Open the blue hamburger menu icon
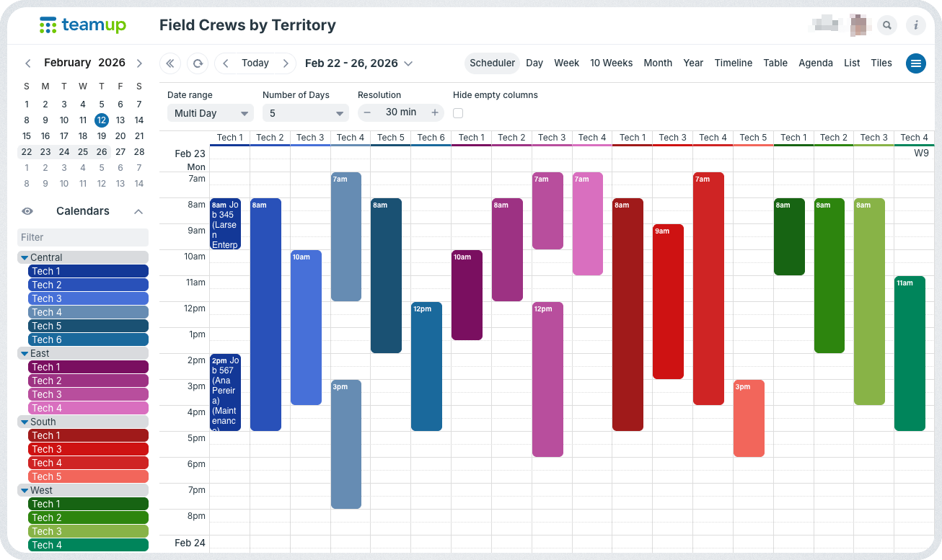The width and height of the screenshot is (942, 560). point(916,63)
